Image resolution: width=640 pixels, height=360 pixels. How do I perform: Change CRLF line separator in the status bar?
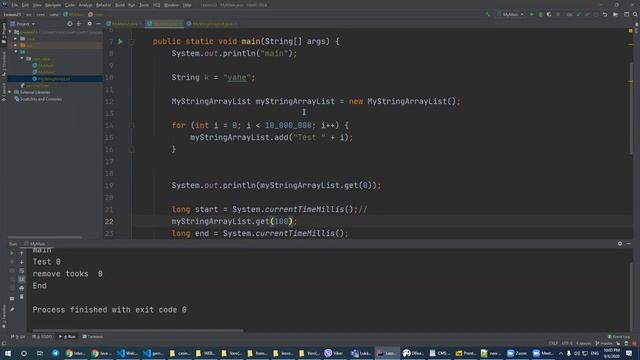pyautogui.click(x=553, y=343)
